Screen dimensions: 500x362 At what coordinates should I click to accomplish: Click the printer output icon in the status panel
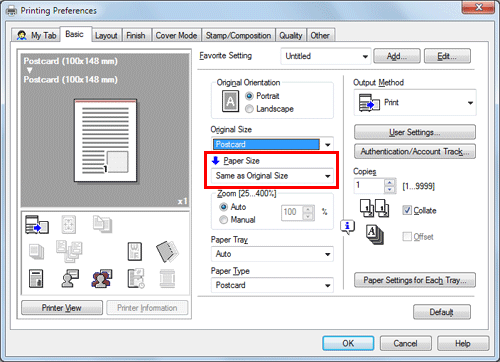37,224
